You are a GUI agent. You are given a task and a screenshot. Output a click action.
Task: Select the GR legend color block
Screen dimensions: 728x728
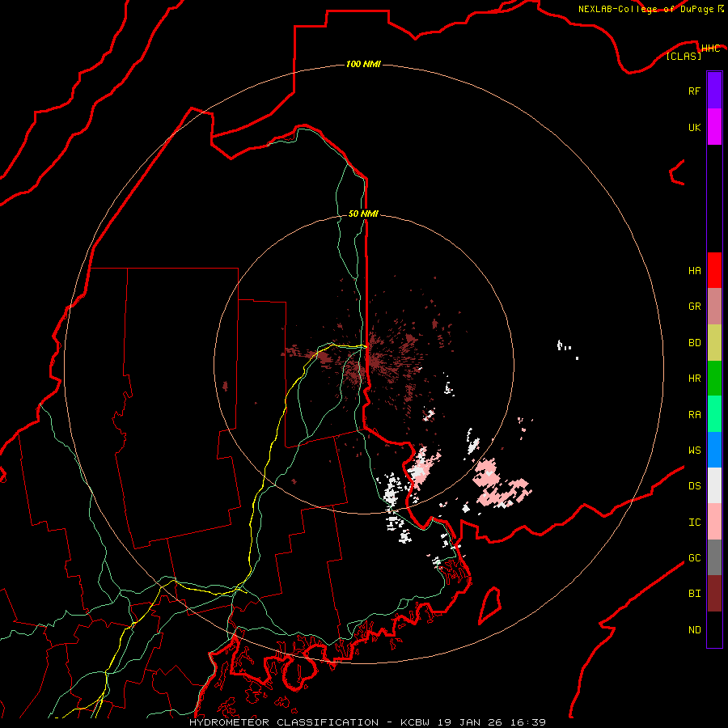point(714,307)
